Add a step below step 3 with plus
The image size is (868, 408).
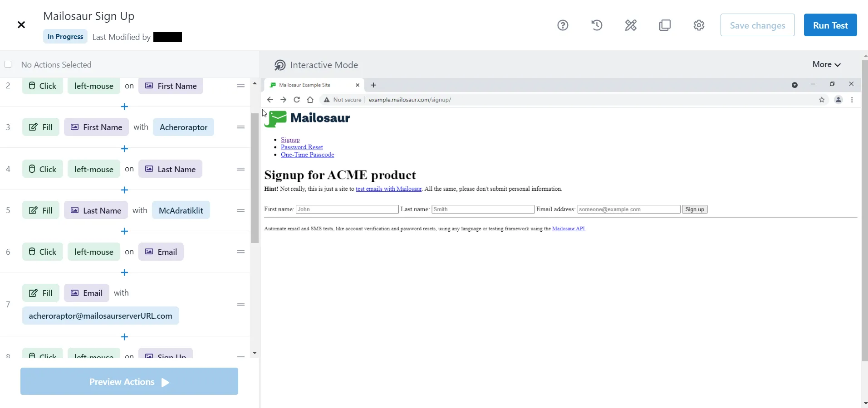click(125, 149)
